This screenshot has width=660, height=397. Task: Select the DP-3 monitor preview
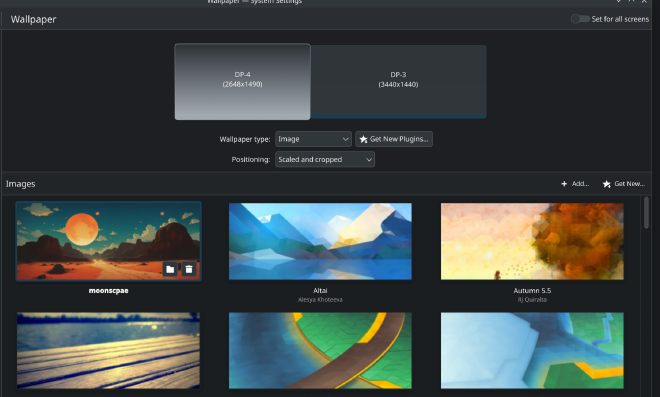(x=398, y=82)
